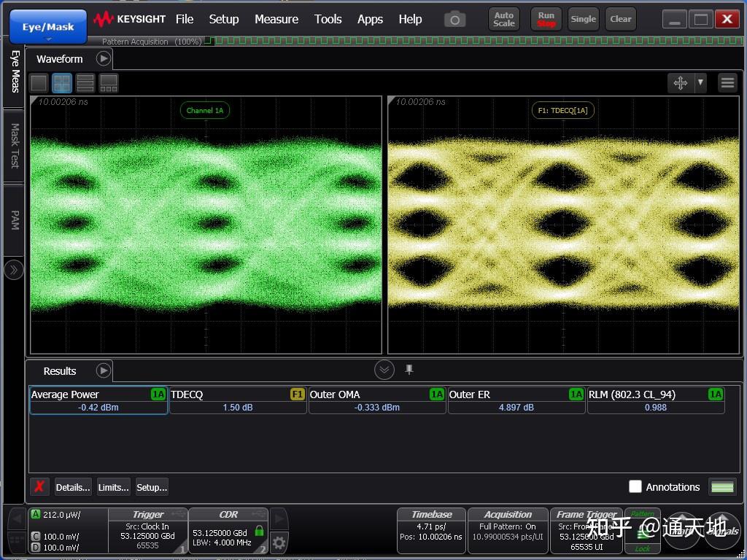Open the Timebase settings panel

click(432, 531)
